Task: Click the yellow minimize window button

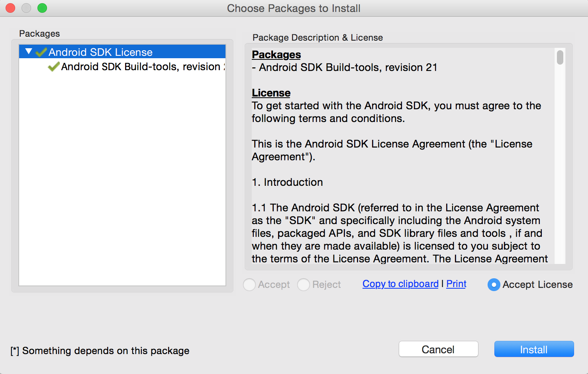Action: [x=26, y=8]
